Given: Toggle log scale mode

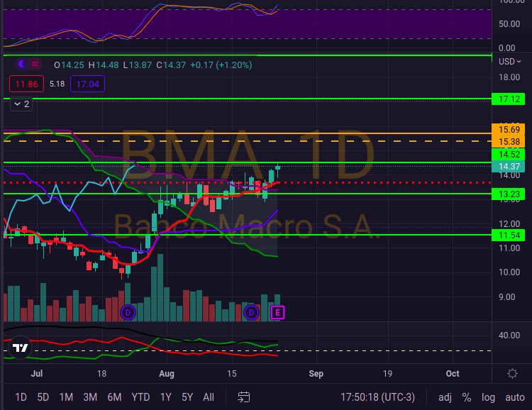Looking at the screenshot, I should coord(488,397).
